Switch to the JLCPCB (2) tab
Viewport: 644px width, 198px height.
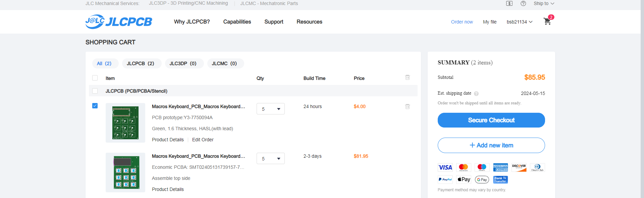pos(142,63)
